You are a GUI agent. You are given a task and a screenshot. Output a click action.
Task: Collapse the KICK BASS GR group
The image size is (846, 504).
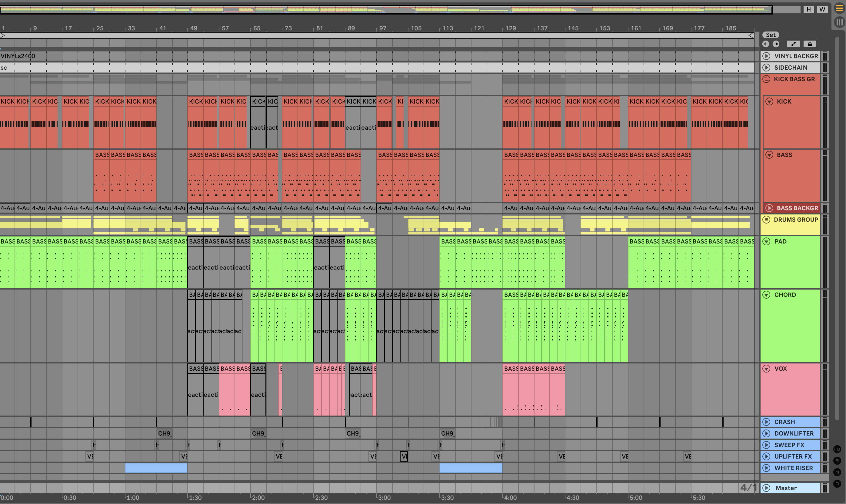(766, 79)
